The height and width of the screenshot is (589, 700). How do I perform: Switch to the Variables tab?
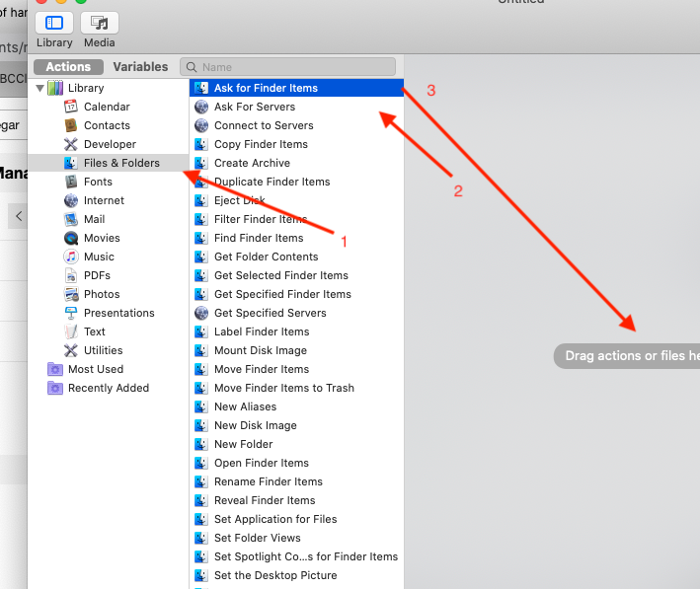140,67
